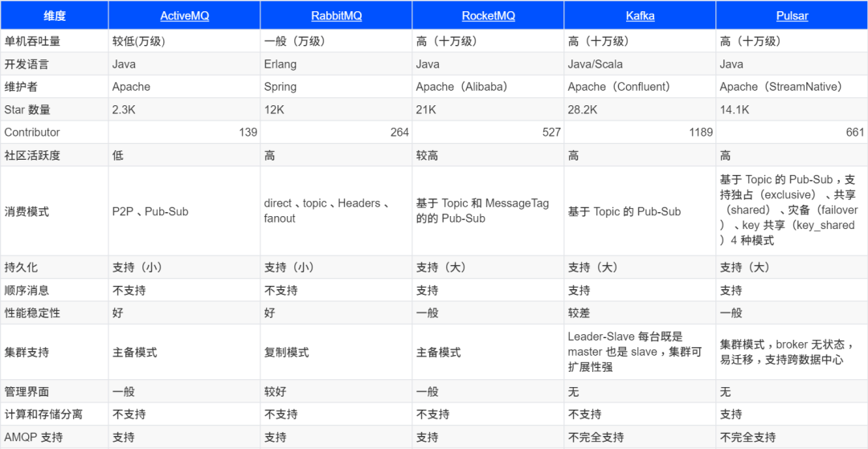This screenshot has height=449, width=868.
Task: Click the 12K star count cell
Action: [x=336, y=110]
